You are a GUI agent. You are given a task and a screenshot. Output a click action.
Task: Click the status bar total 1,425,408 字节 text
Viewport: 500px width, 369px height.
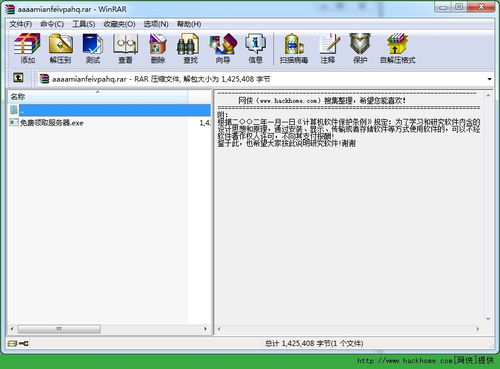pos(314,343)
